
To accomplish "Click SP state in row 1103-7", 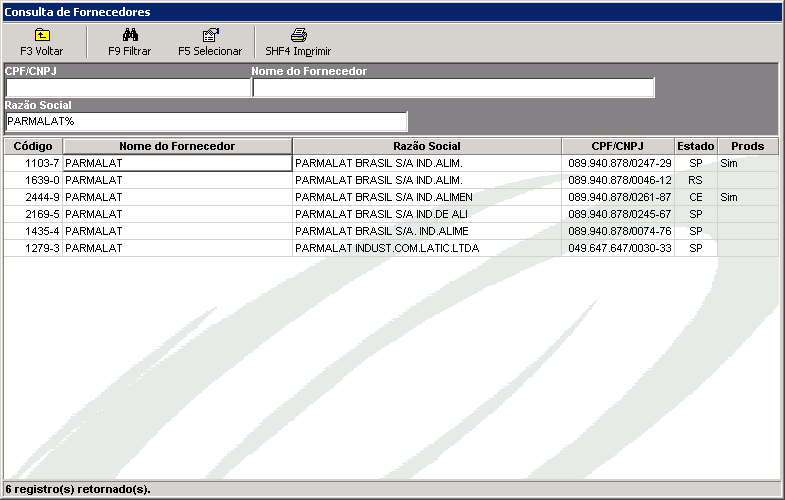I will [696, 163].
